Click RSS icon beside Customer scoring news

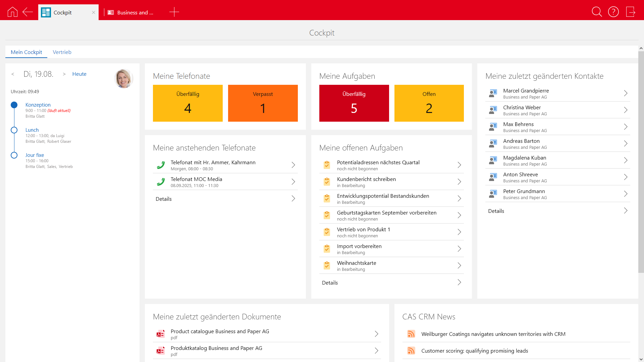coord(411,351)
